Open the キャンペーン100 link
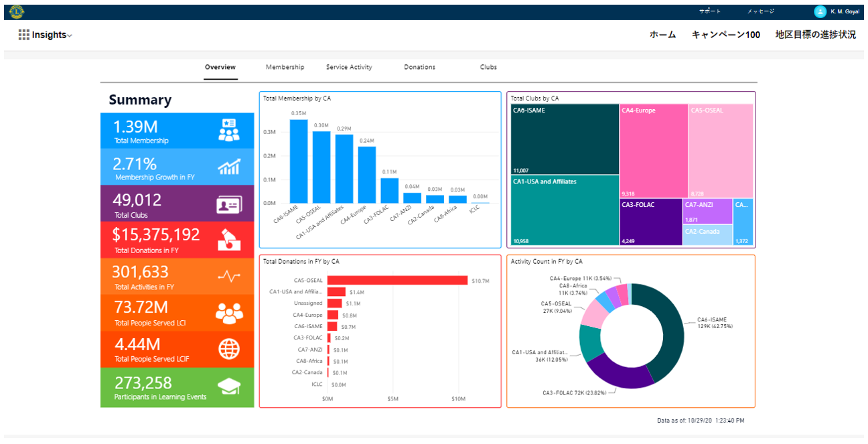 (725, 35)
